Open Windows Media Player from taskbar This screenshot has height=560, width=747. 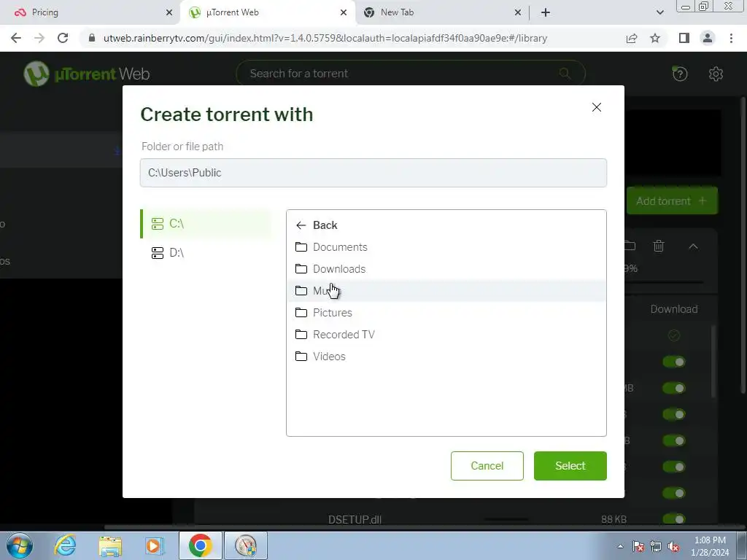click(154, 545)
